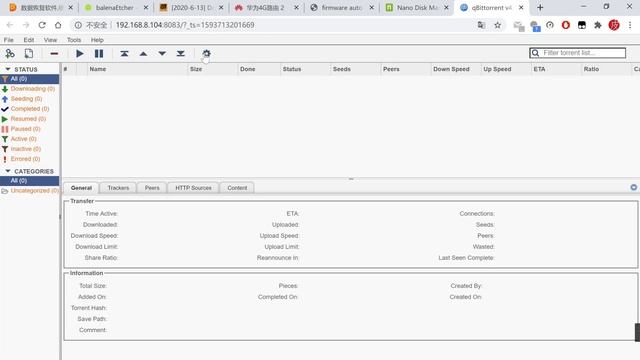This screenshot has height=360, width=640.
Task: Select All (0) under Categories
Action: [x=29, y=180]
